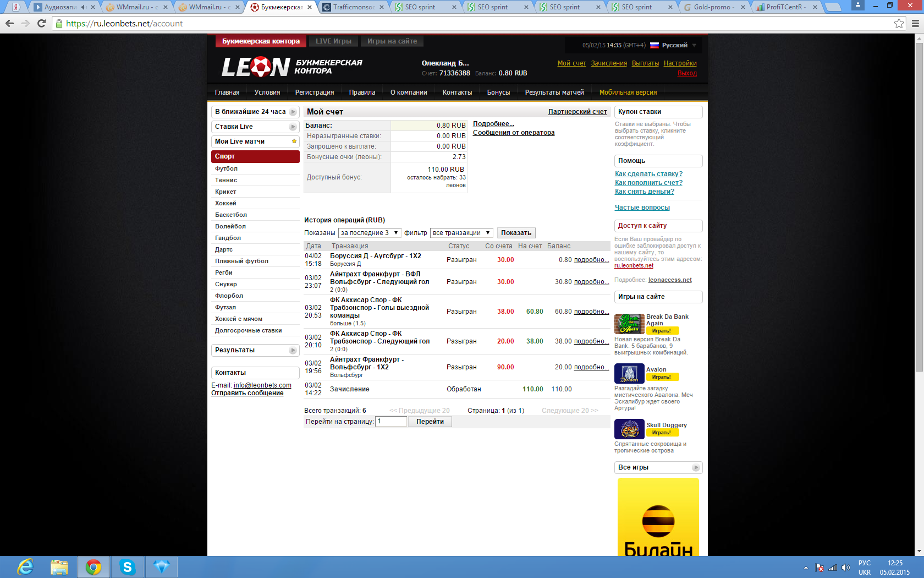
Task: Click Играть! button for Avalon
Action: click(x=662, y=377)
